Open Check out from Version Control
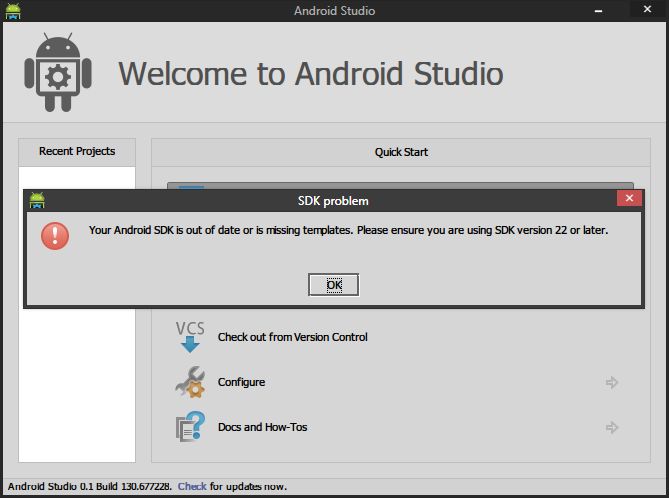Image resolution: width=669 pixels, height=498 pixels. tap(293, 337)
